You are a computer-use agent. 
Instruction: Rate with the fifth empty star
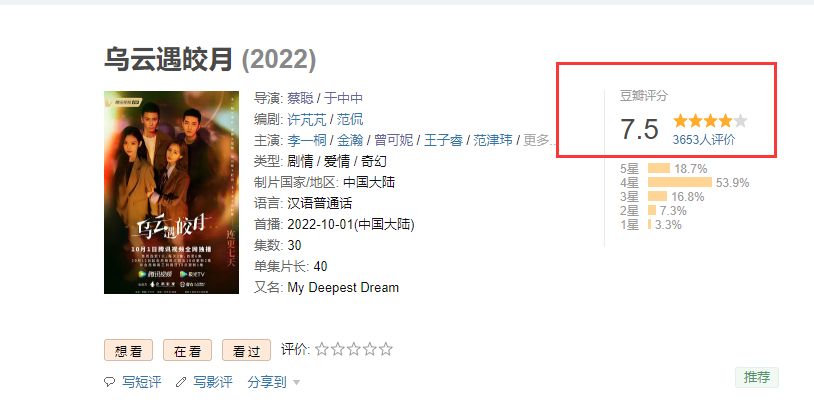click(385, 349)
